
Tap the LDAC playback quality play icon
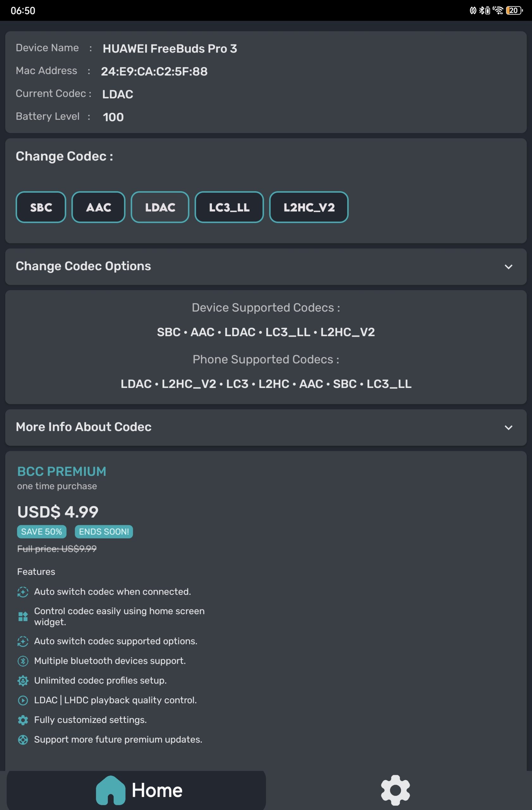pos(23,701)
